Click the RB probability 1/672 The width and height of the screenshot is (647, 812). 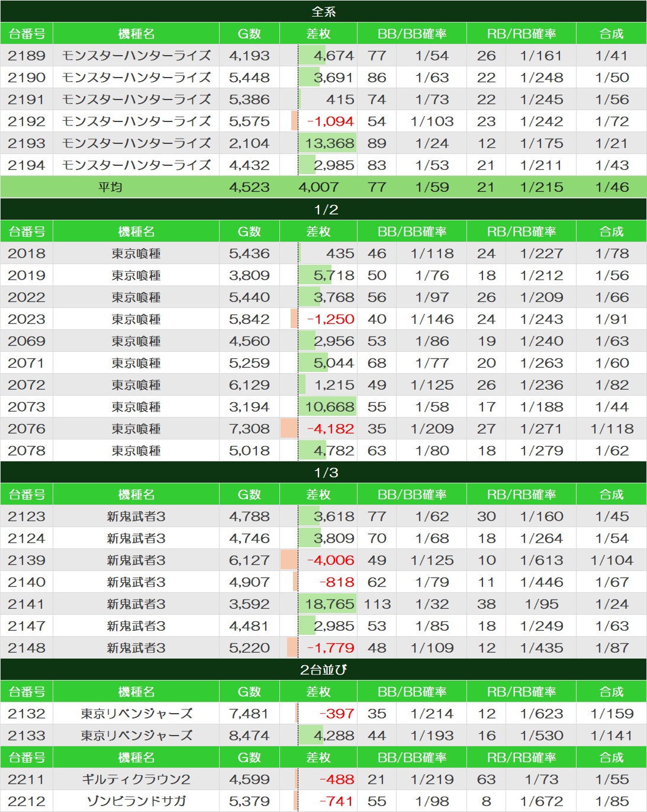click(x=542, y=801)
